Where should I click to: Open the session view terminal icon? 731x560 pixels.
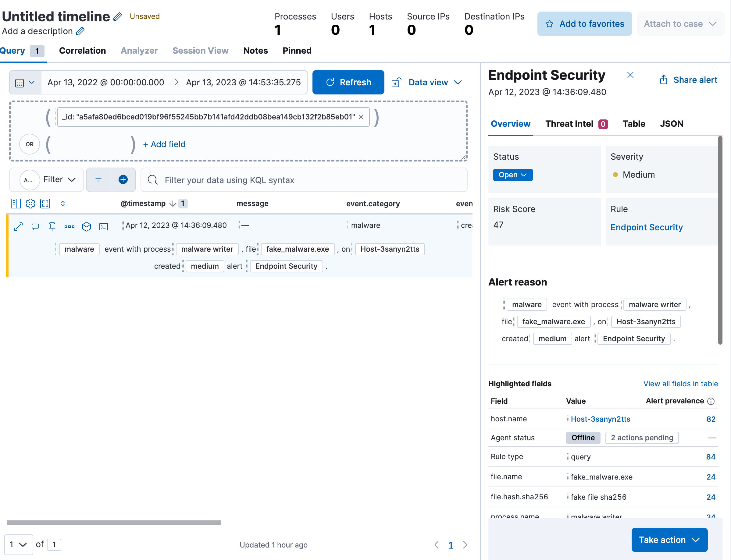(104, 226)
